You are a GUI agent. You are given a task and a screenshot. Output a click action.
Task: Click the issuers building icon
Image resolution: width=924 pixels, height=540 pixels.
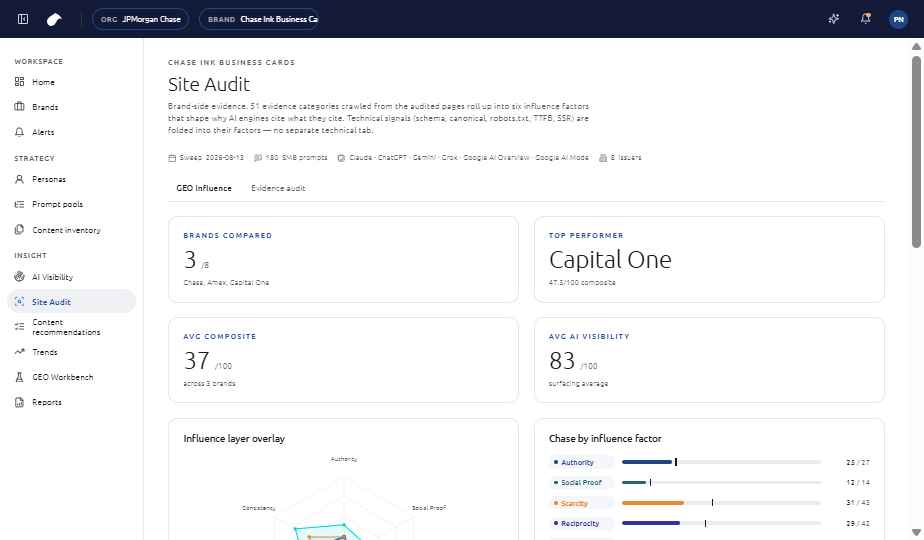(603, 158)
